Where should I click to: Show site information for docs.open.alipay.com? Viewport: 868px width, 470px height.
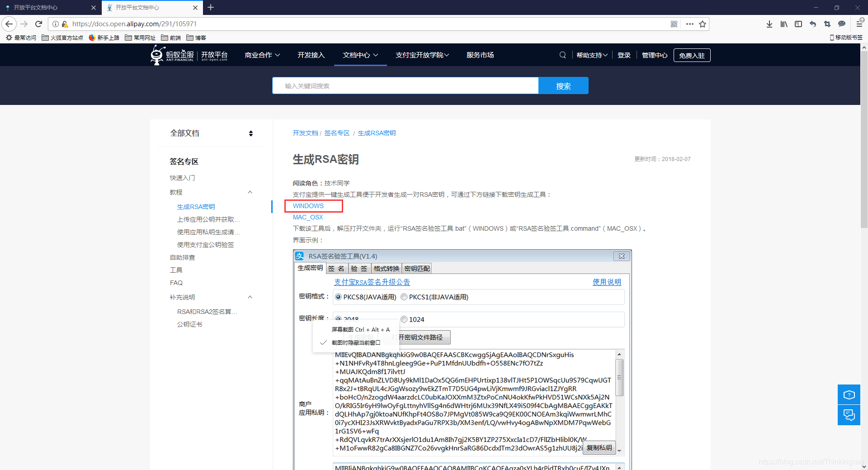click(56, 24)
